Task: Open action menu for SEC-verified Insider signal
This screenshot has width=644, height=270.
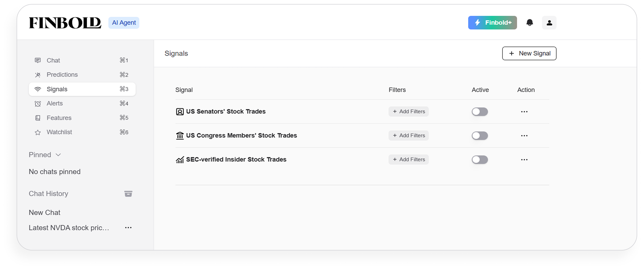Action: (x=524, y=160)
